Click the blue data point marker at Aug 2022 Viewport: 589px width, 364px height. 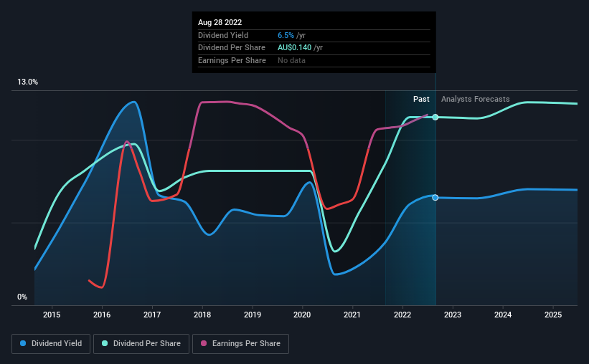point(435,197)
